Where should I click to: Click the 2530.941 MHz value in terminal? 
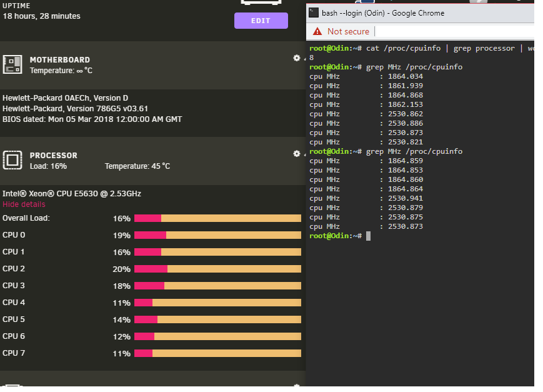[405, 198]
